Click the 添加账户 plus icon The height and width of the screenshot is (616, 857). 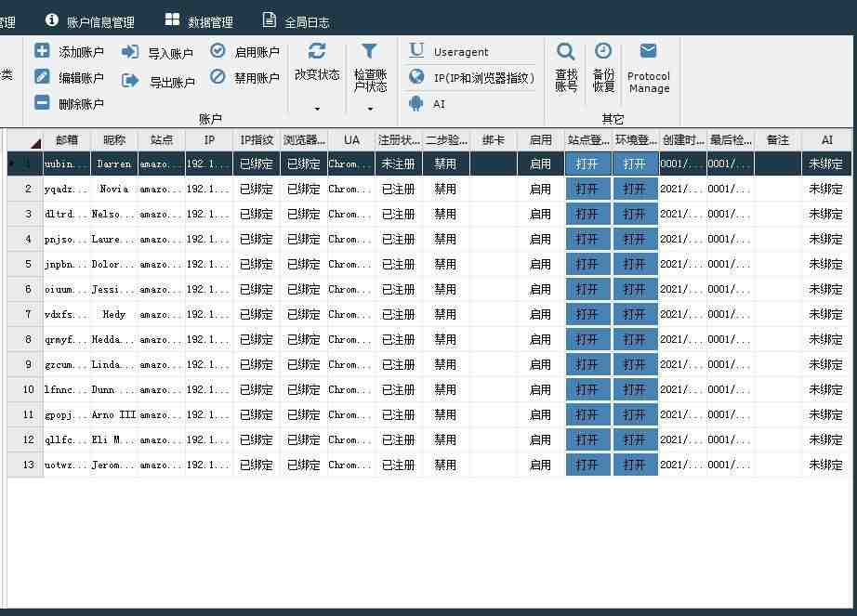[42, 51]
